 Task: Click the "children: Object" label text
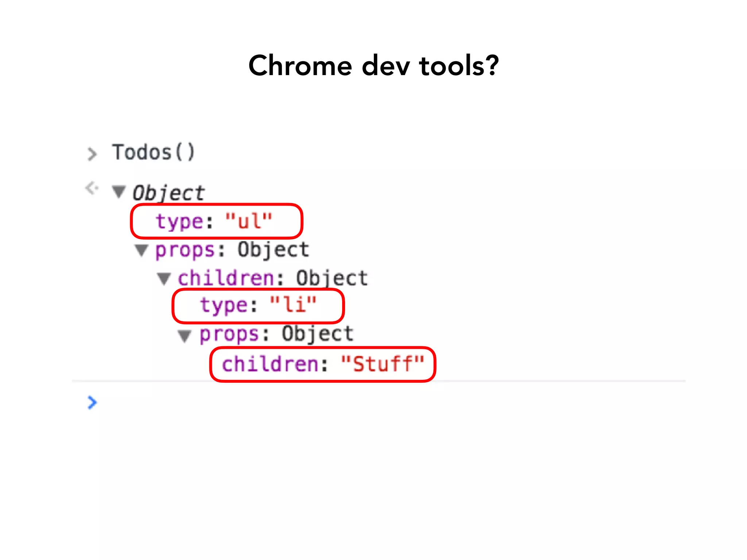click(x=273, y=279)
